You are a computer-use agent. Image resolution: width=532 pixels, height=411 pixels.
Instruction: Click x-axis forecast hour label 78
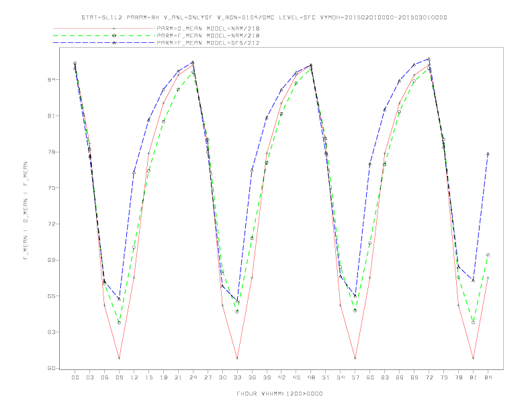coord(459,377)
